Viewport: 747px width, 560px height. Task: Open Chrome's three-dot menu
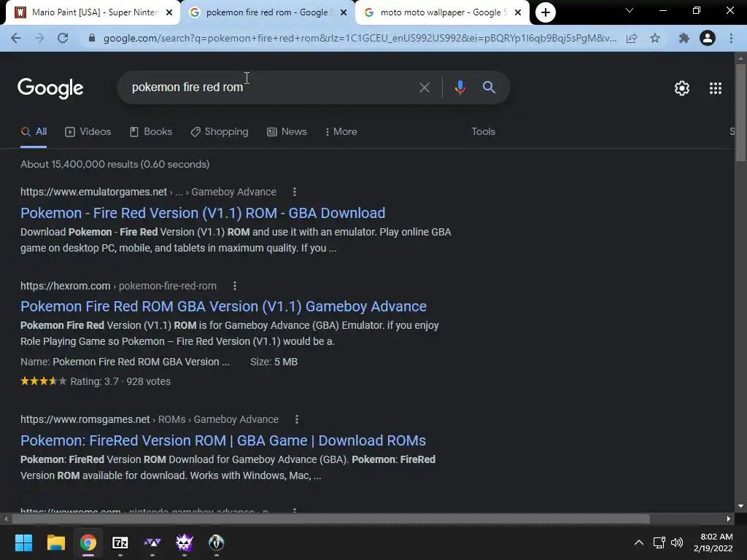[x=731, y=38]
